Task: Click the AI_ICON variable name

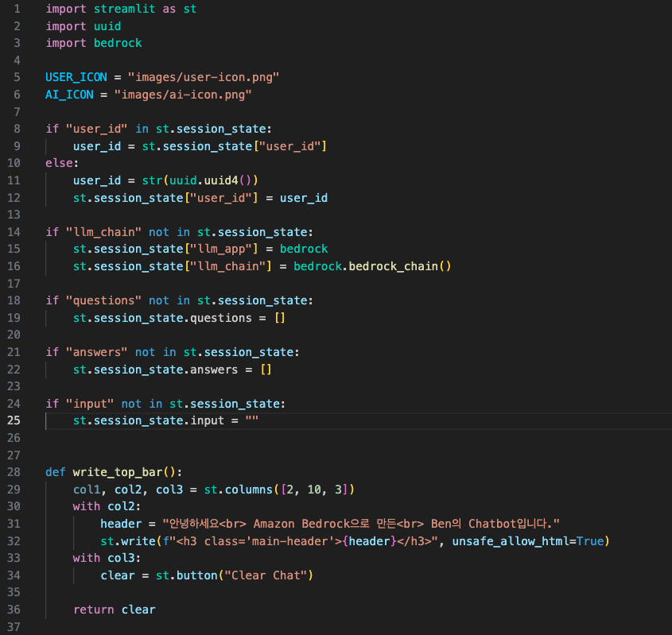Action: click(x=69, y=95)
